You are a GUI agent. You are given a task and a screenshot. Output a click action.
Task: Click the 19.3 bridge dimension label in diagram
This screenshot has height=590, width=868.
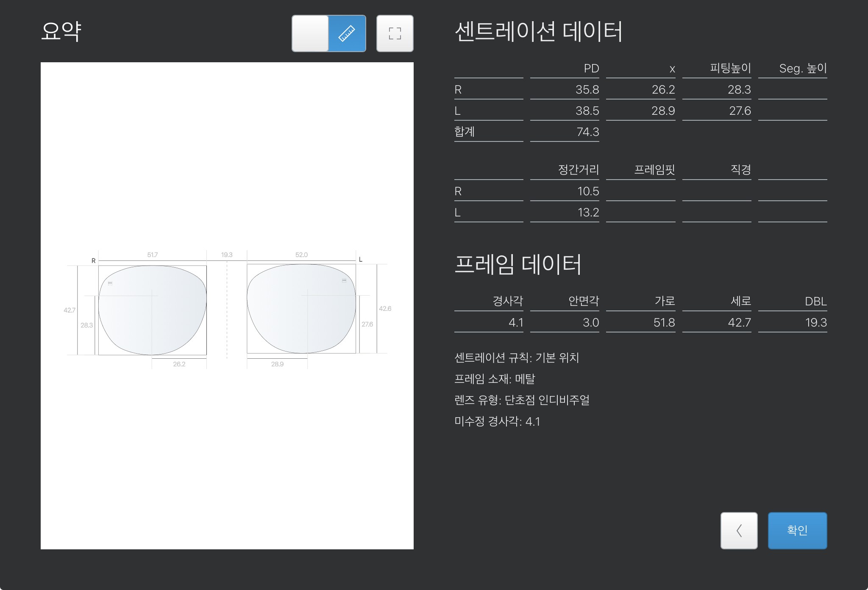[x=227, y=255]
